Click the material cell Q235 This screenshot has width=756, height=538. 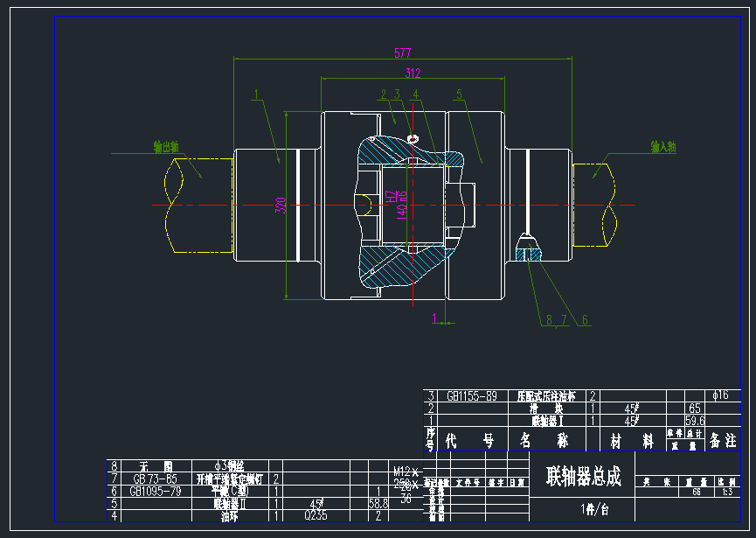coord(316,516)
